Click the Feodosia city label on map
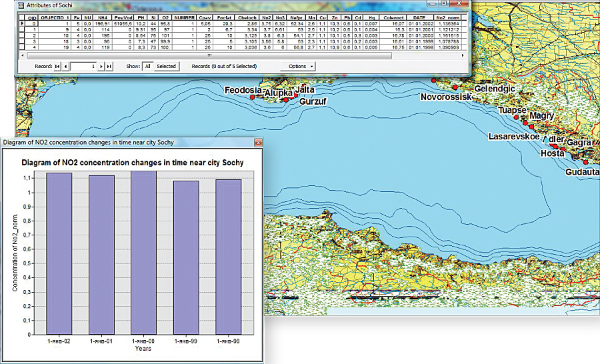 coord(243,90)
